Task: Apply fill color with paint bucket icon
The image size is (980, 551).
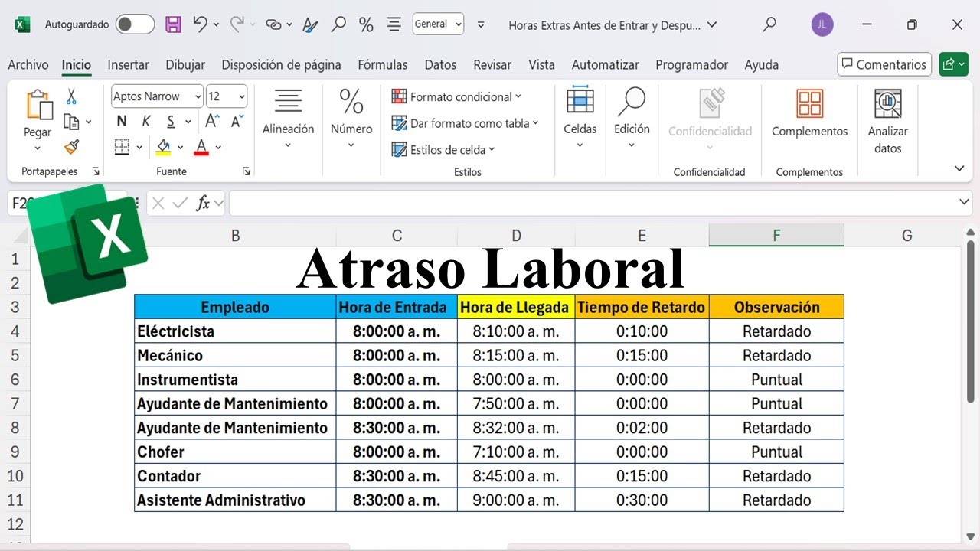Action: pos(163,146)
